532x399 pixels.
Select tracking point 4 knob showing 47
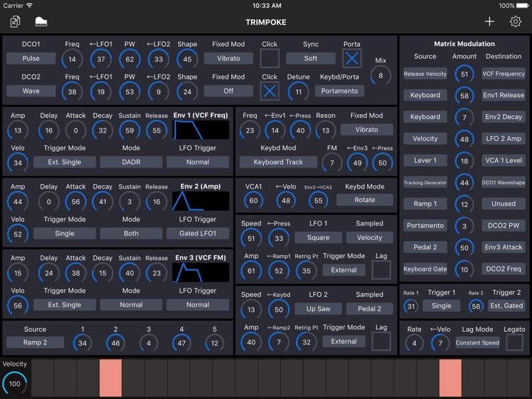click(x=182, y=343)
